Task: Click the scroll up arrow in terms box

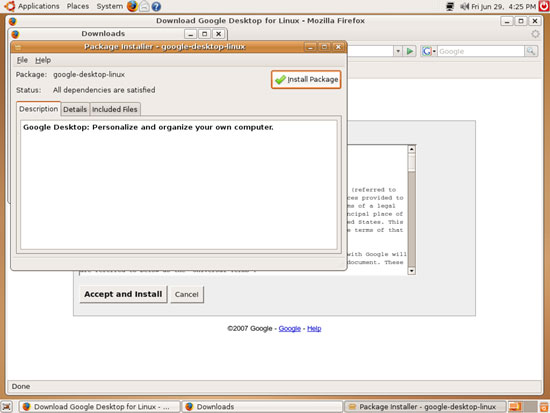Action: pos(412,149)
